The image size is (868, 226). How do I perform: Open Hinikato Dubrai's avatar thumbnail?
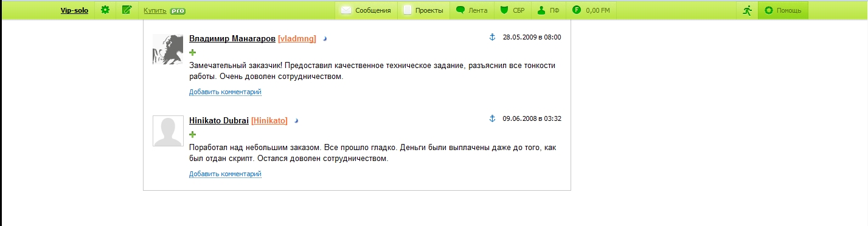click(168, 131)
